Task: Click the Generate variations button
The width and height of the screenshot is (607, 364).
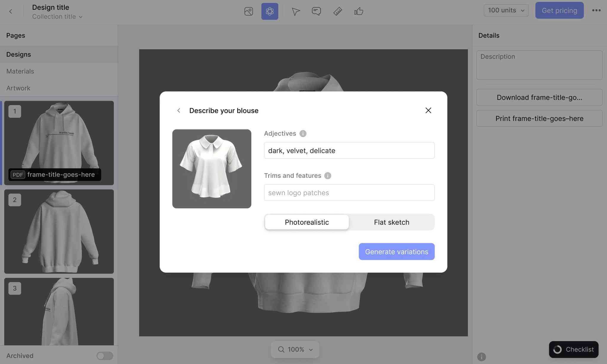Action: [397, 251]
